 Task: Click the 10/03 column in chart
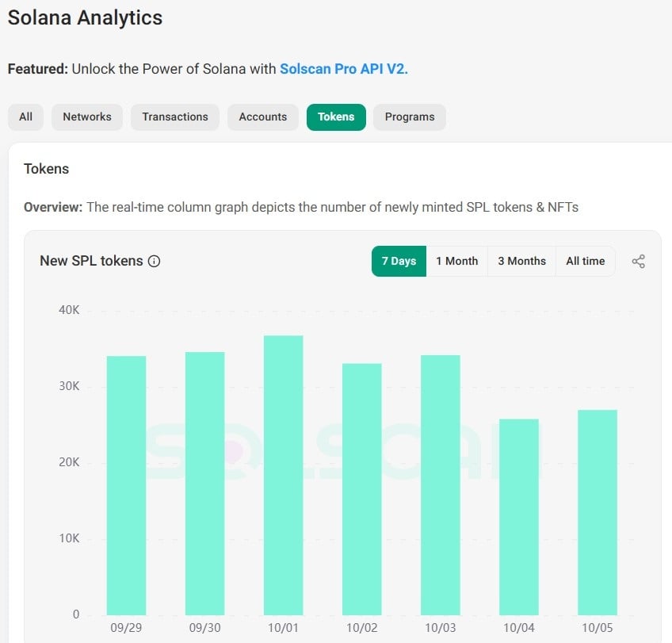tap(440, 485)
